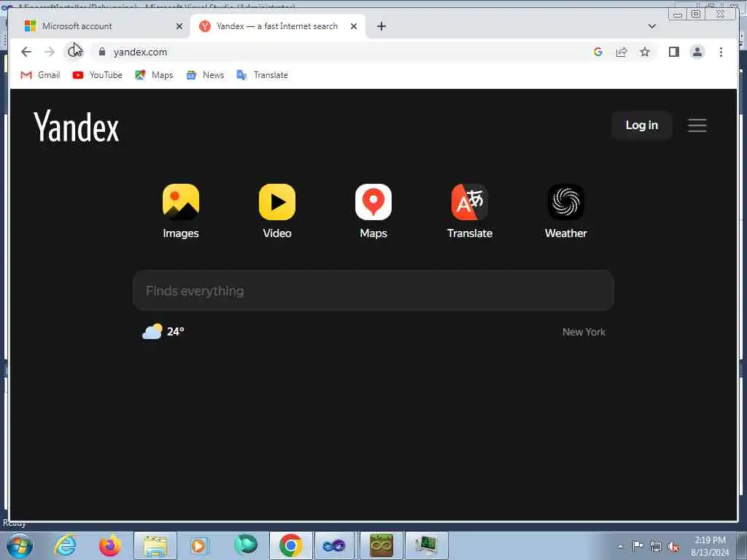Click the New York location link

[x=584, y=332]
